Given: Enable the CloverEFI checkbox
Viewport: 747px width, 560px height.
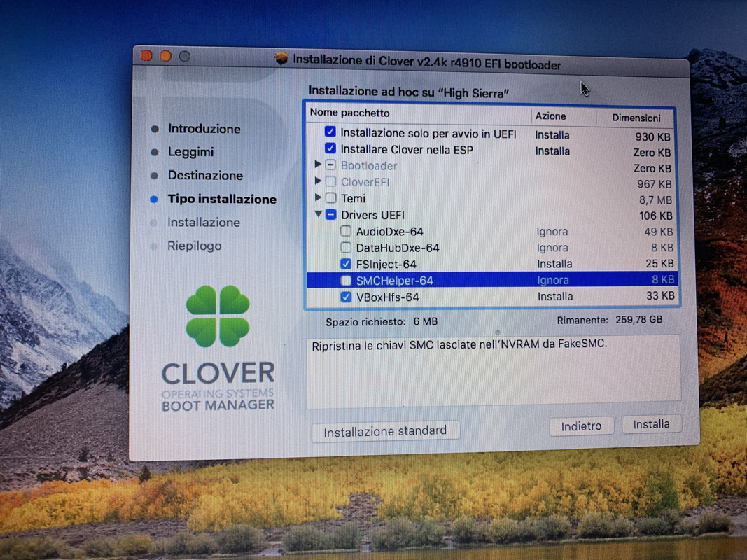Looking at the screenshot, I should pos(330,181).
